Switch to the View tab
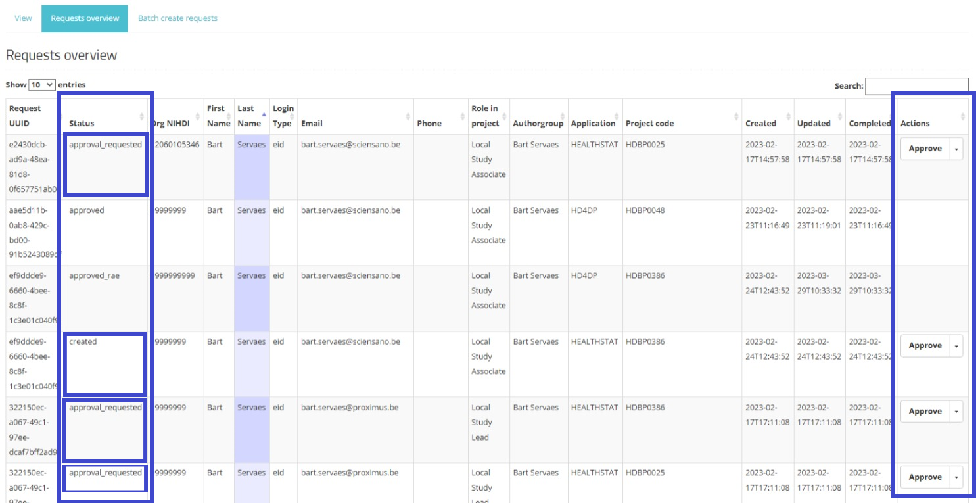The height and width of the screenshot is (503, 980). coord(23,18)
